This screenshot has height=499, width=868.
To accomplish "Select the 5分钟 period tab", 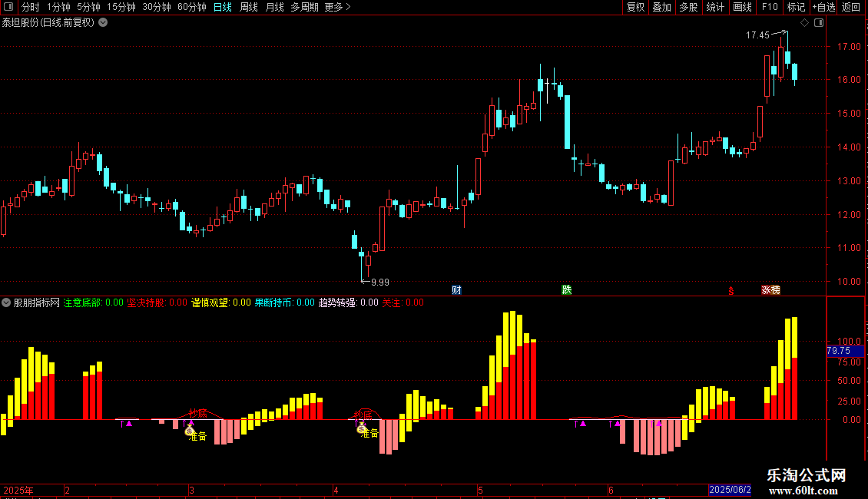I will (x=88, y=7).
